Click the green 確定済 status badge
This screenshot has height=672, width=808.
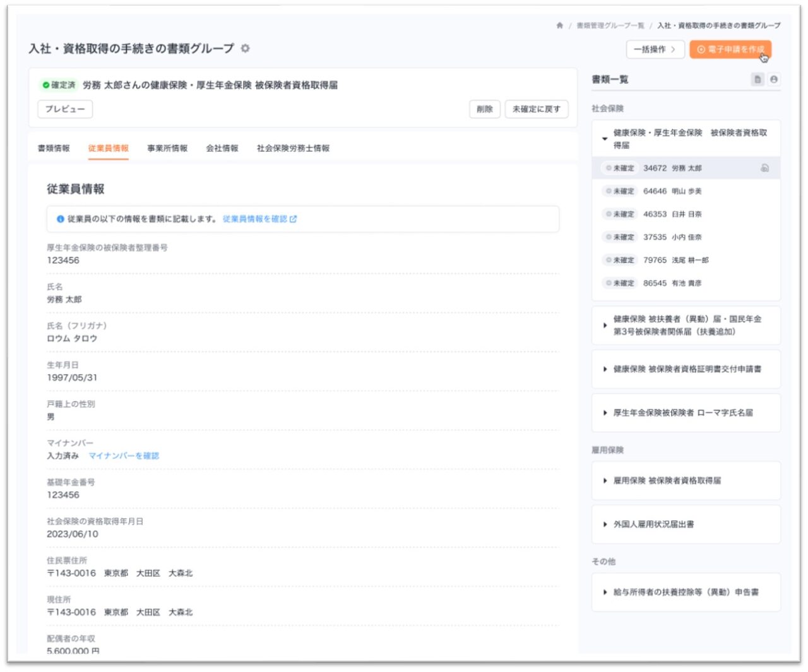click(x=59, y=85)
